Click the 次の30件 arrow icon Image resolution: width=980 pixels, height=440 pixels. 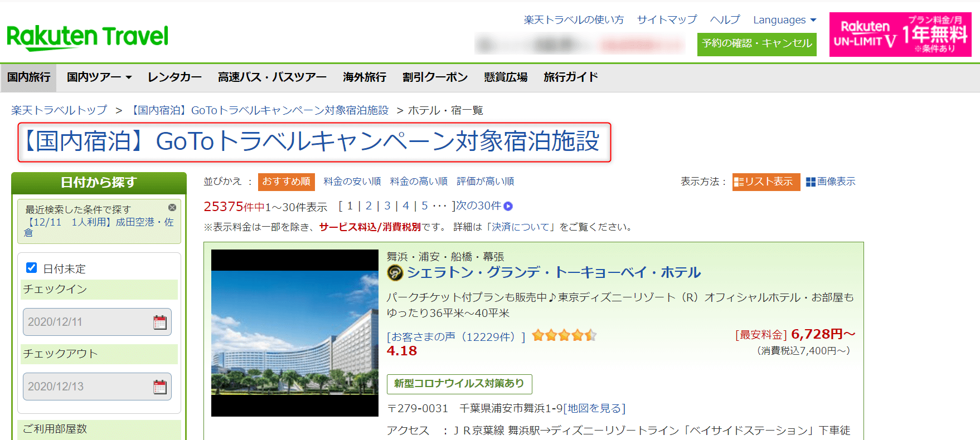(x=508, y=206)
